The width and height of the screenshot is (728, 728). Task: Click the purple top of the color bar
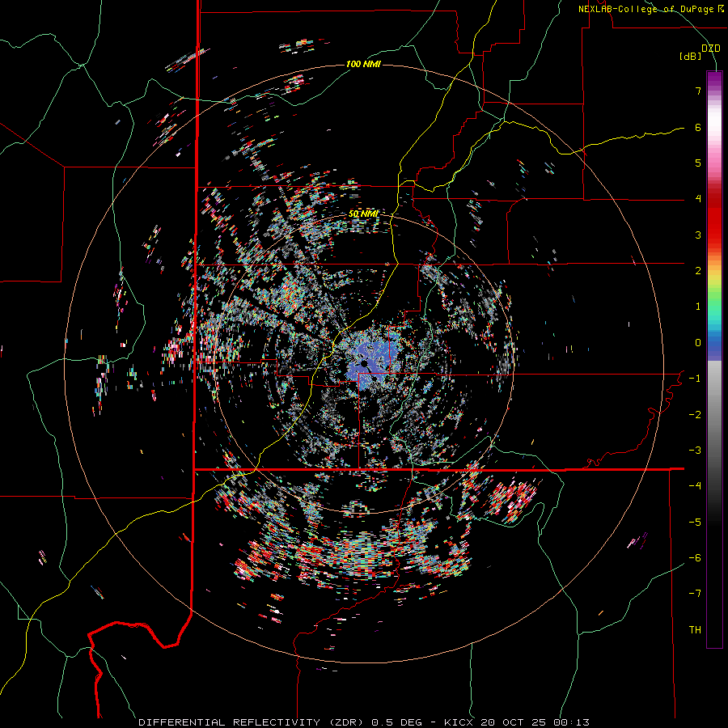tap(714, 78)
